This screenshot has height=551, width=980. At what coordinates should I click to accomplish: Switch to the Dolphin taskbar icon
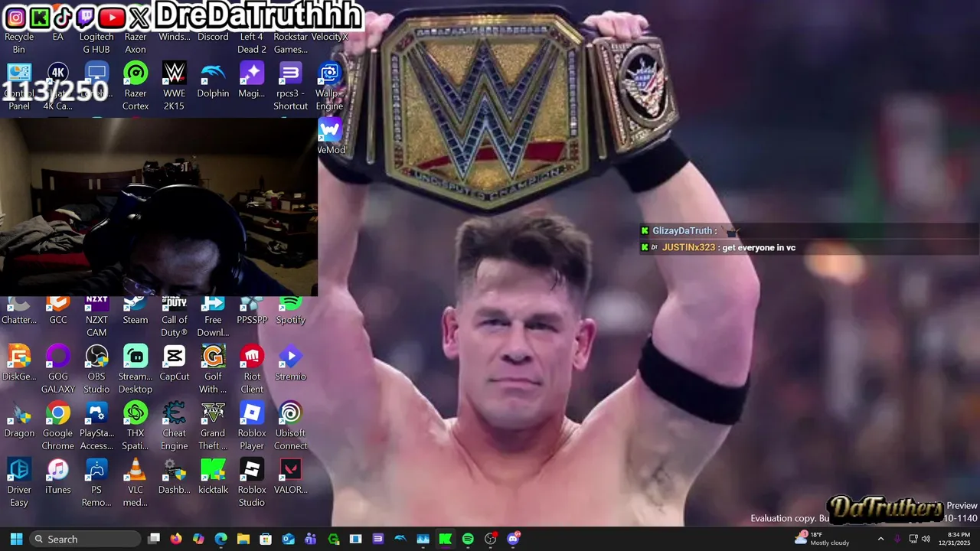click(400, 539)
